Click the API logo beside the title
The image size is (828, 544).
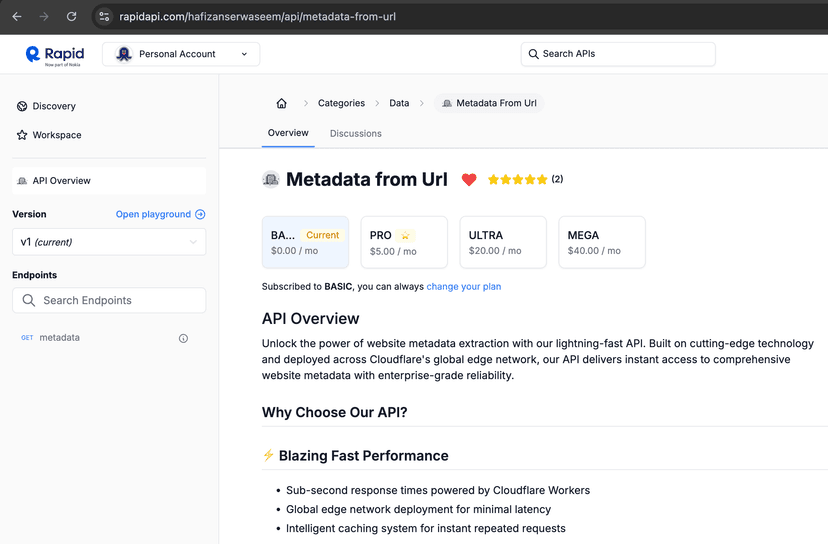tap(271, 180)
